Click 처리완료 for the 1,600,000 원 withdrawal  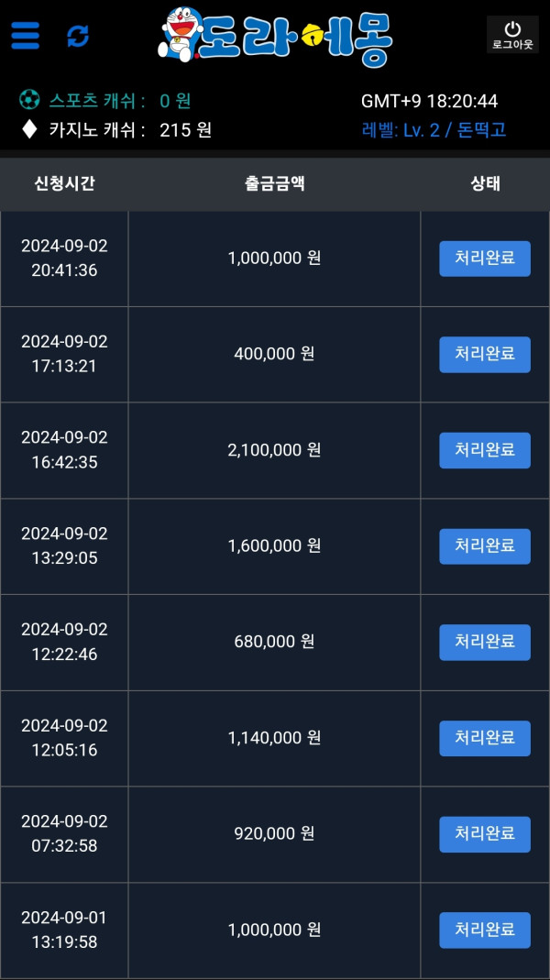pyautogui.click(x=485, y=546)
